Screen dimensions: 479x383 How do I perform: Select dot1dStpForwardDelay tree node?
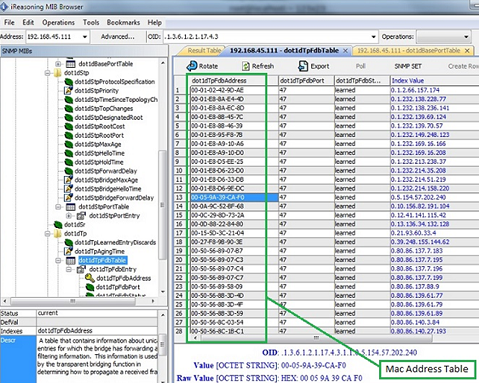point(106,171)
